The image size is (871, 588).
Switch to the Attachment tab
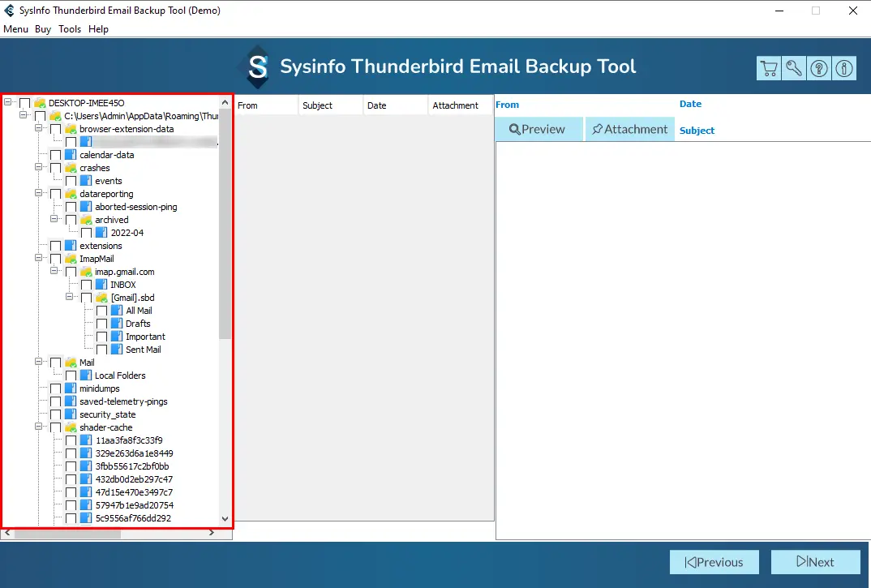click(x=629, y=129)
